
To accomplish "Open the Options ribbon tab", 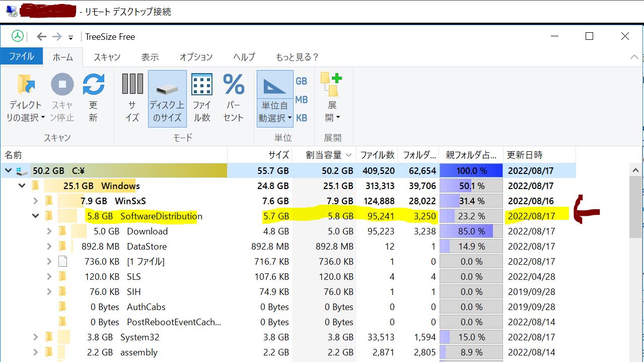I will 196,57.
